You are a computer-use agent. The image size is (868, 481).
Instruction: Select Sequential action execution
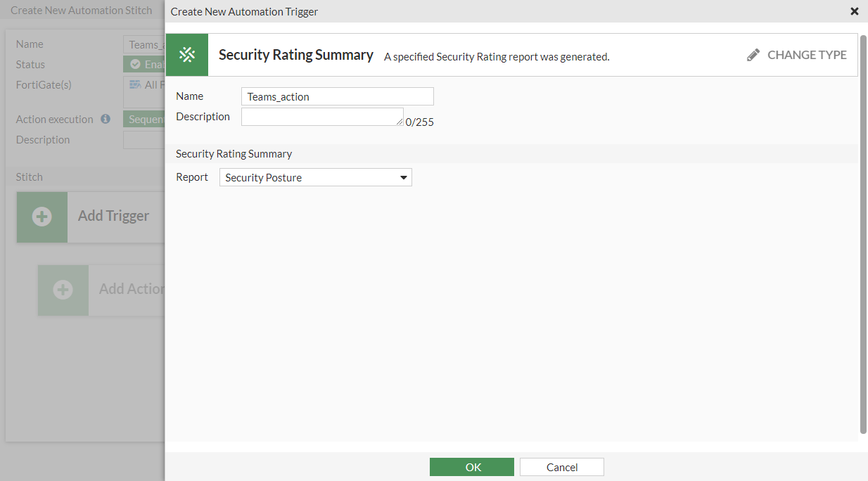pos(146,120)
